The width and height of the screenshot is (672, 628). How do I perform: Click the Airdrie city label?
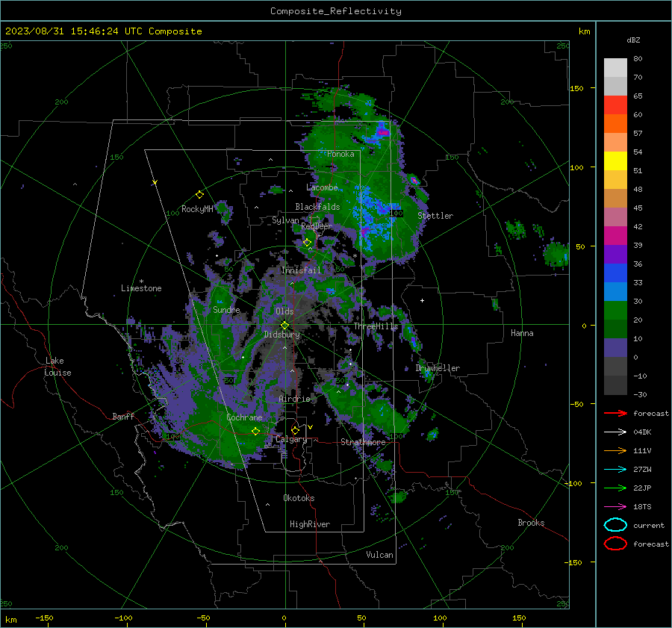click(294, 399)
